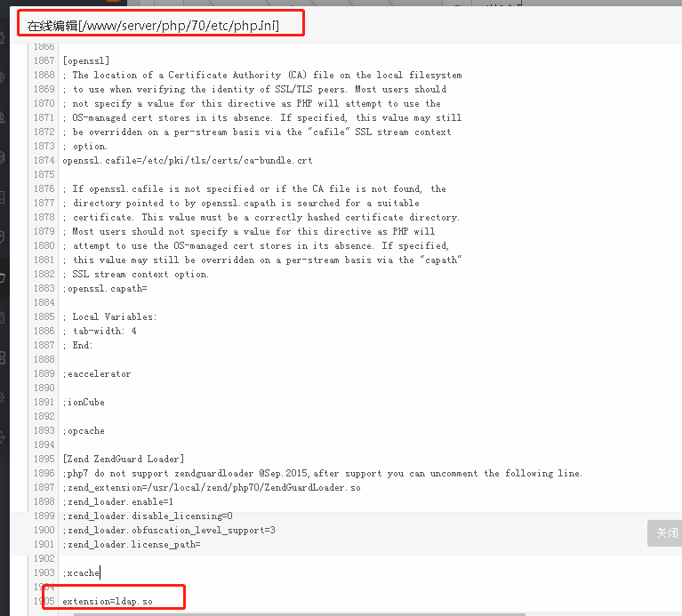
Task: Click the ;zend_loader.license_path= line
Action: point(132,545)
